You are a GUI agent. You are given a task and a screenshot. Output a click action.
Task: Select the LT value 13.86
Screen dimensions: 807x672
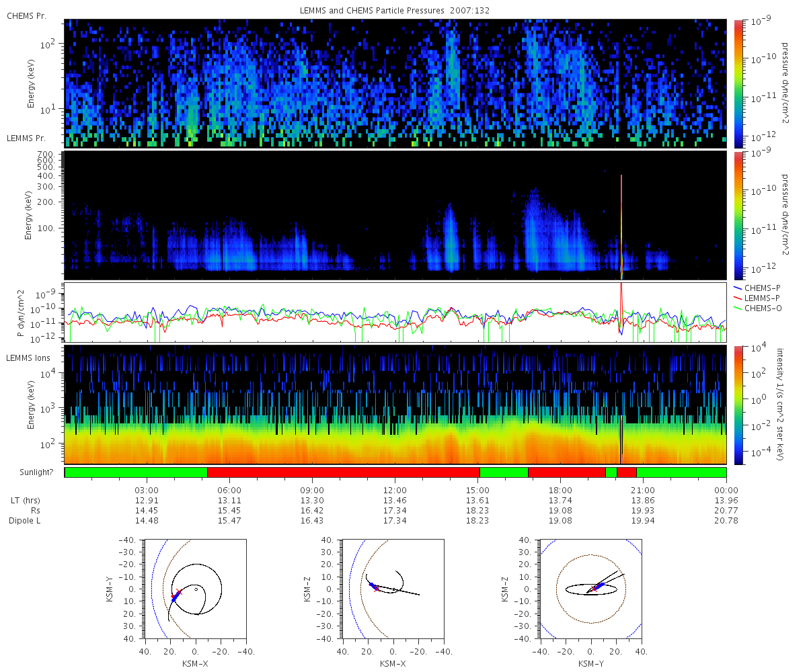click(644, 501)
